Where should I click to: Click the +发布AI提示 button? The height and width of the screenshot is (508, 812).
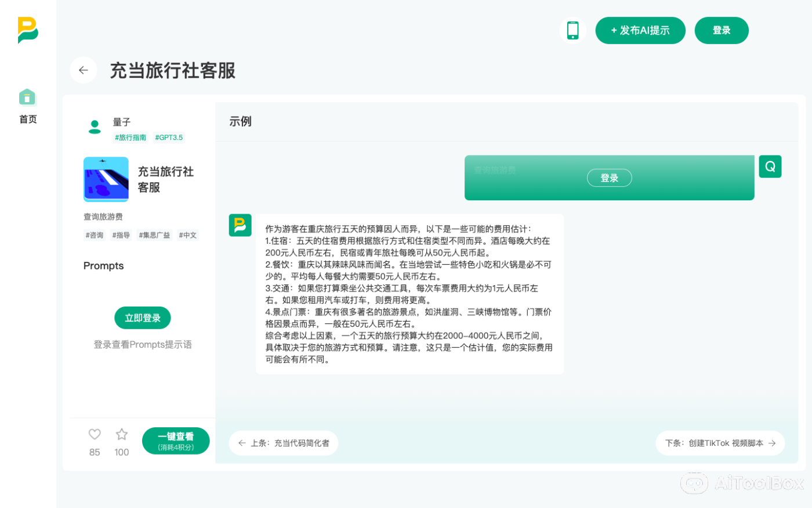pyautogui.click(x=640, y=30)
